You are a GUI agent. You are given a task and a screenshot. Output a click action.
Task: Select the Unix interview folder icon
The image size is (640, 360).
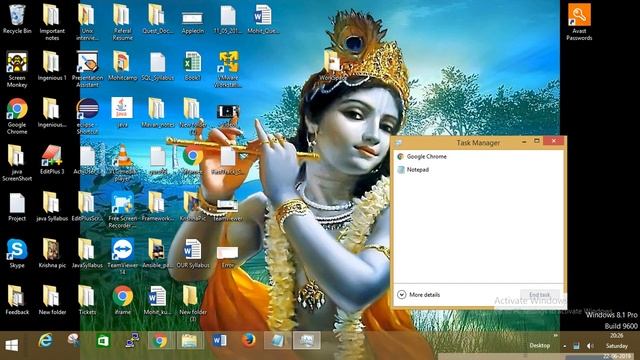tap(87, 22)
